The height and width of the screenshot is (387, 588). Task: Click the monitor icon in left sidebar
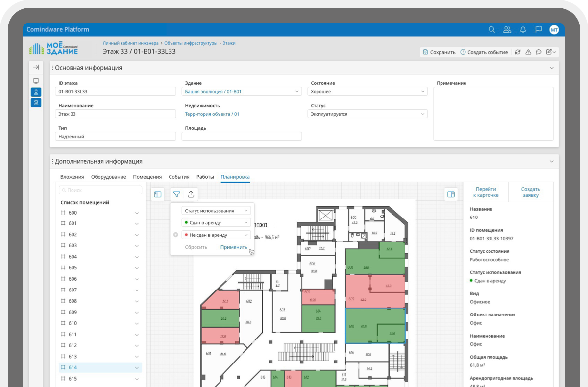(x=36, y=81)
